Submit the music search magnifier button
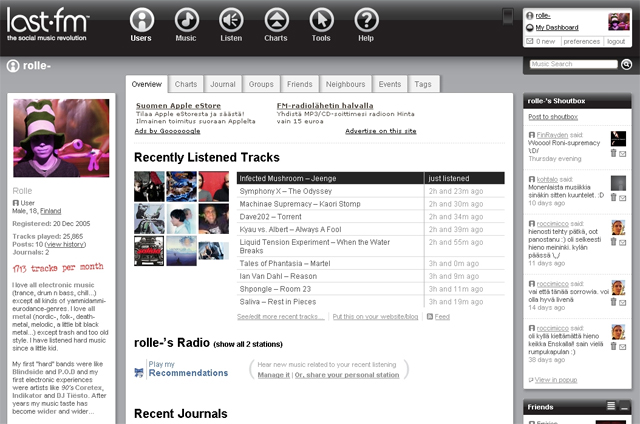 click(626, 64)
